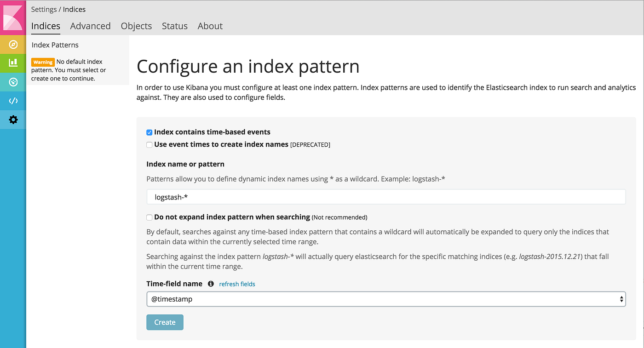Click the index name pattern input field
The width and height of the screenshot is (644, 348).
(386, 197)
